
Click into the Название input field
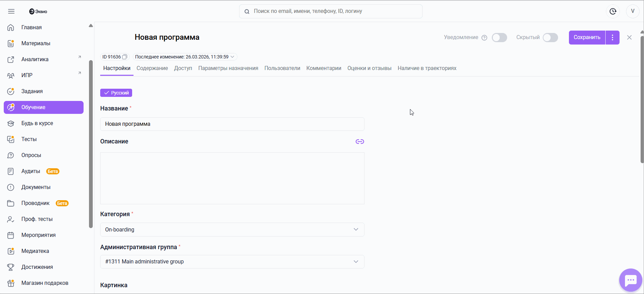(232, 124)
